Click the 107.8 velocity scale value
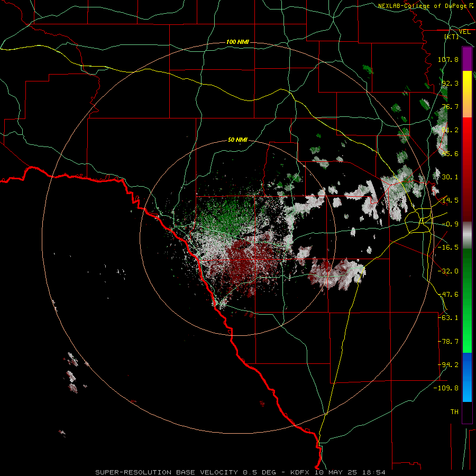 [448, 59]
